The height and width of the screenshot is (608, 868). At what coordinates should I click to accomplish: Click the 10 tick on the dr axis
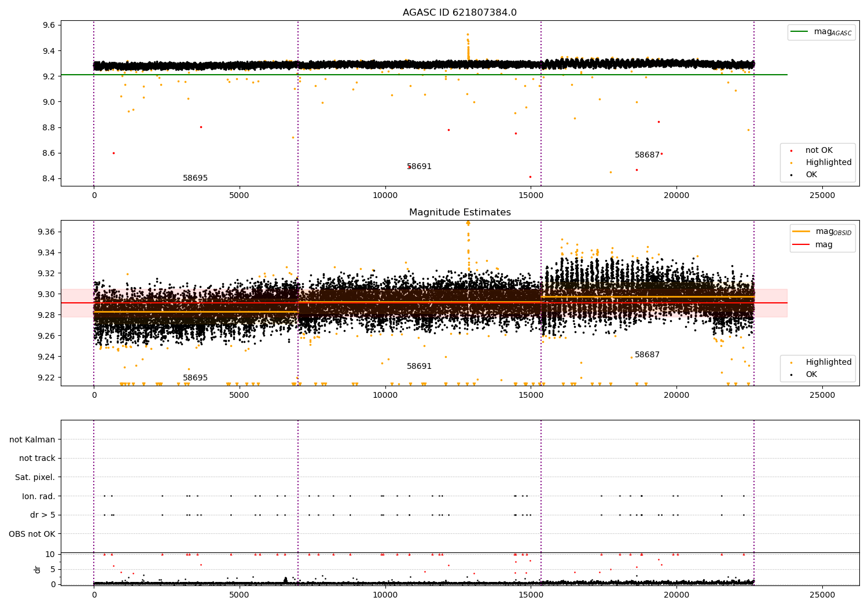coord(50,555)
